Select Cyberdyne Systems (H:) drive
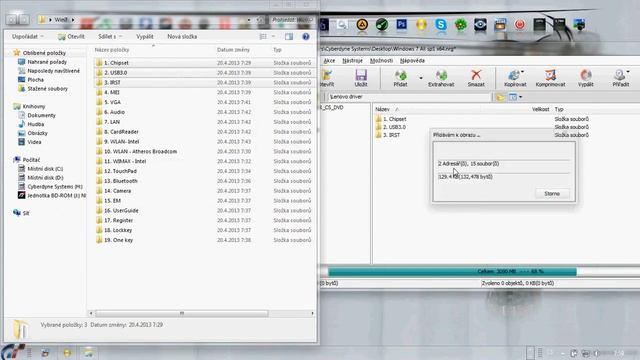 [x=50, y=187]
